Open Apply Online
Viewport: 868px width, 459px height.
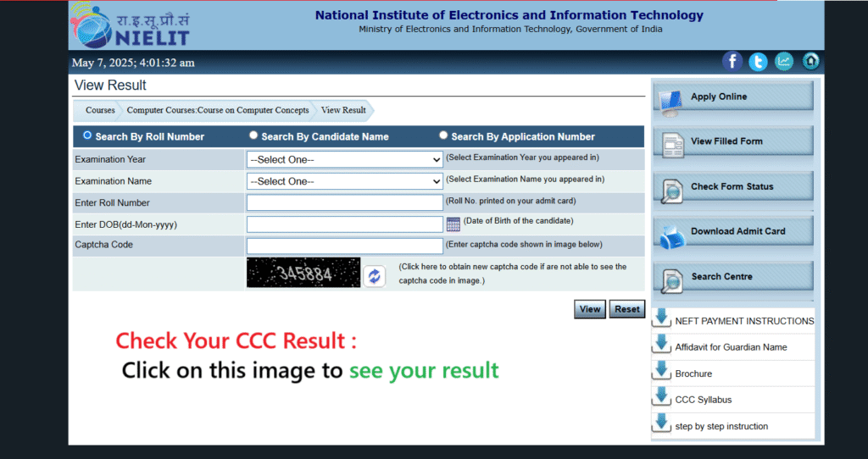point(733,97)
